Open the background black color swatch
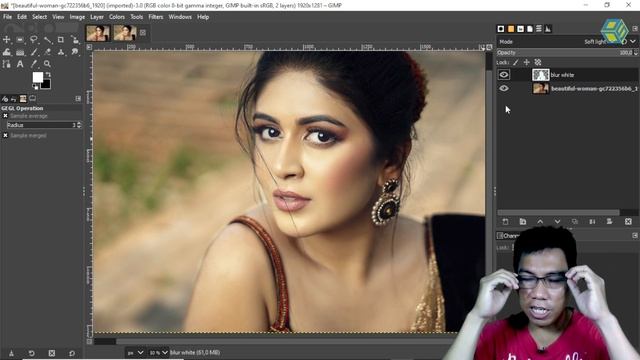This screenshot has width=640, height=360. 46,84
